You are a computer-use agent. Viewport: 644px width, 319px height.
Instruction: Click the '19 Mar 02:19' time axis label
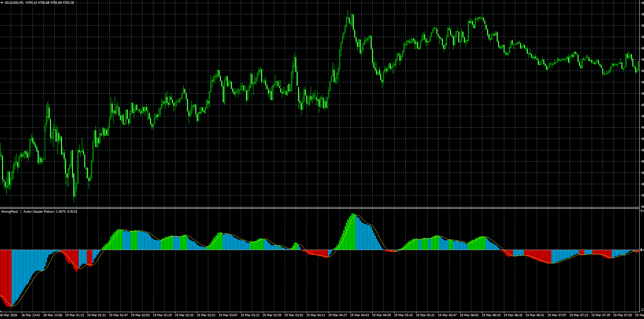162,315
